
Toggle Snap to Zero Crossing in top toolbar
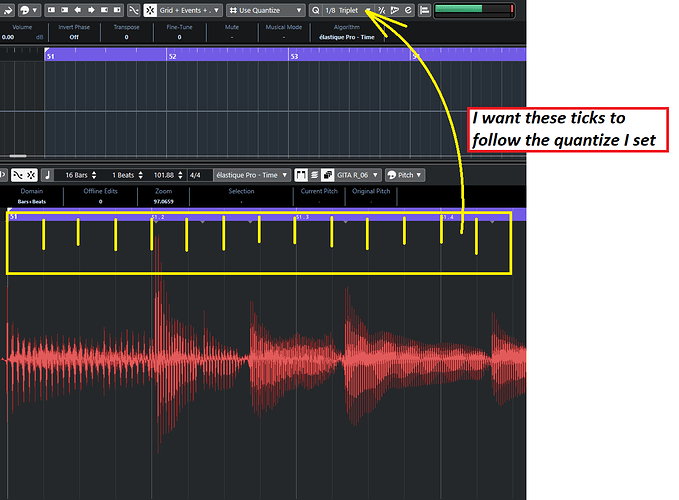134,10
